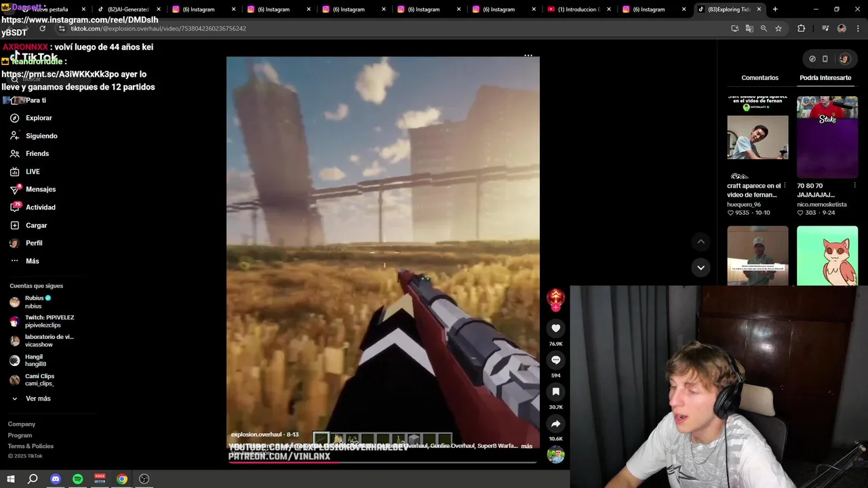
Task: Click the translate page icon in the address bar
Action: [749, 28]
